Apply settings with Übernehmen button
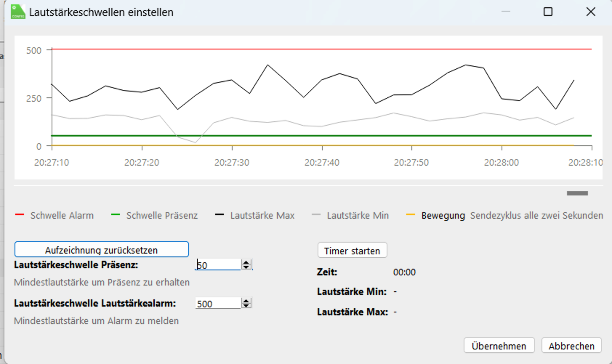The width and height of the screenshot is (612, 364). (499, 346)
